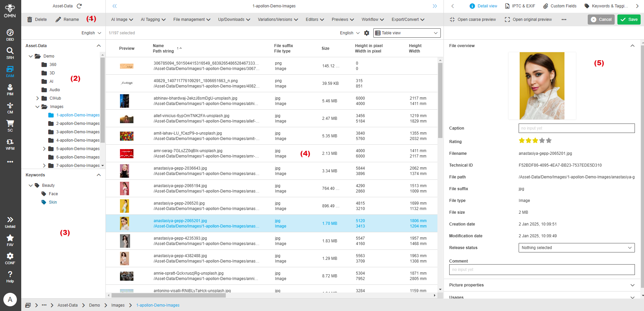Open the Help icon at bottom left
This screenshot has width=644, height=311.
pos(10,274)
